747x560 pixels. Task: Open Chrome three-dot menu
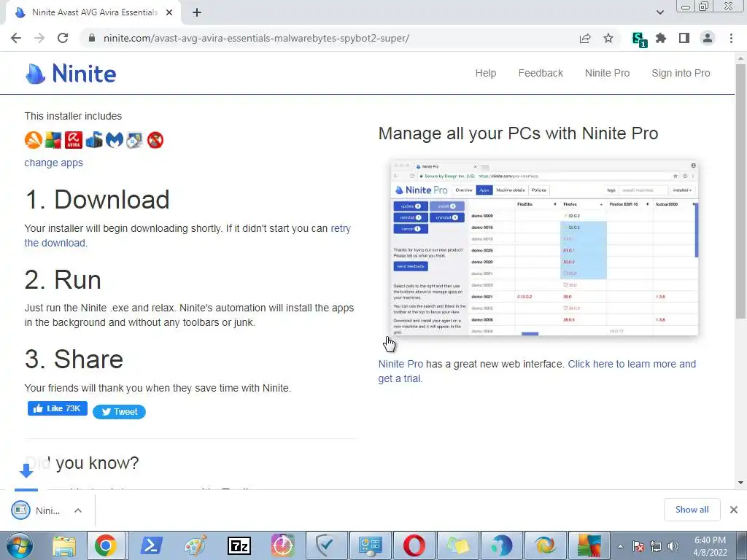[731, 38]
